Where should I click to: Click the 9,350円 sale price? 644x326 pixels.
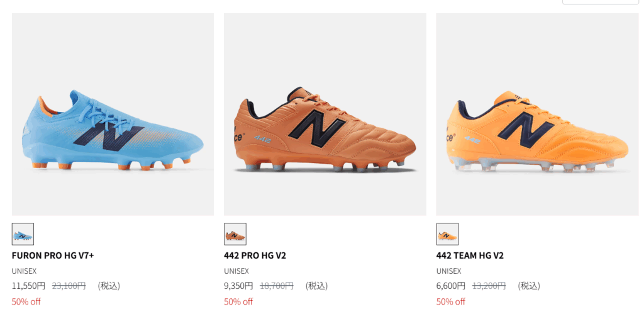click(238, 286)
